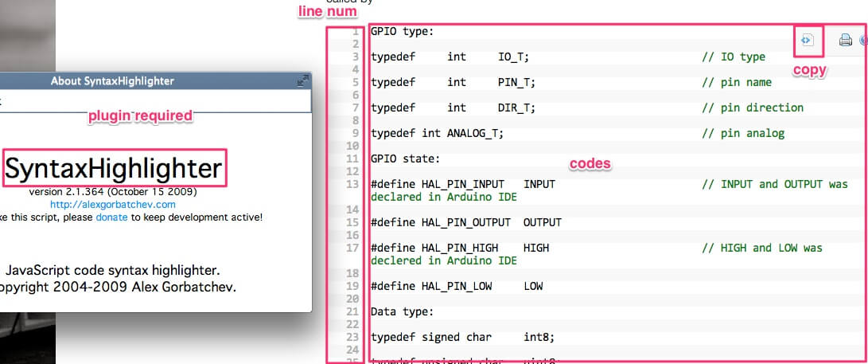Click the partially visible help icon beside printer
Viewport: 868px width, 364px height.
[864, 40]
